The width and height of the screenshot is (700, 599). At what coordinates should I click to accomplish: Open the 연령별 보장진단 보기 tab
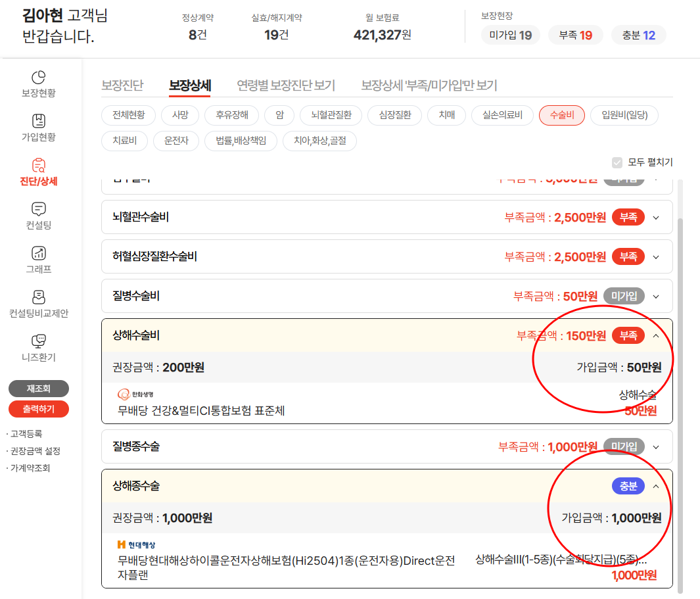point(286,85)
